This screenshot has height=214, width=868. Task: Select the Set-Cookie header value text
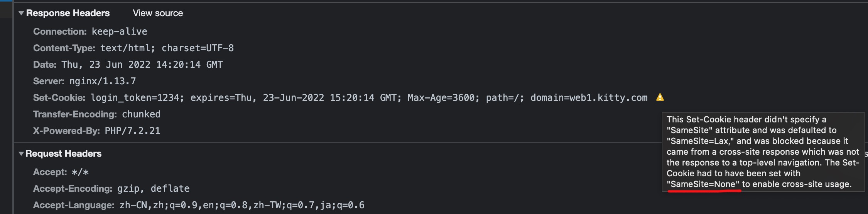(369, 98)
